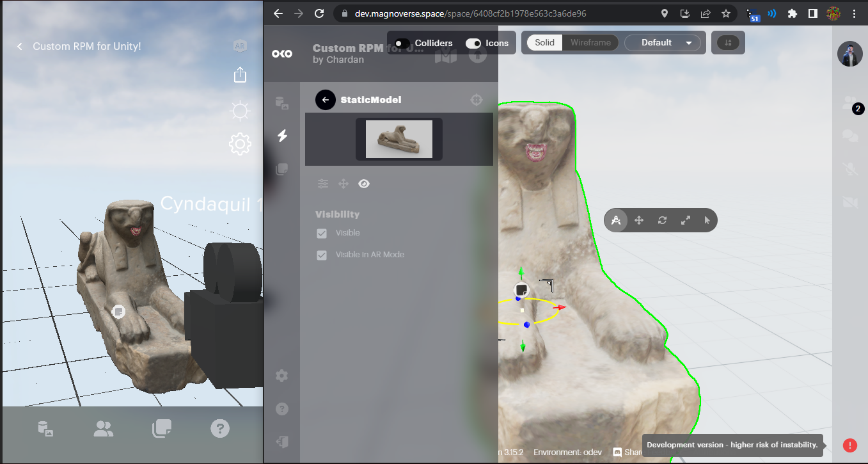
Task: Expand the Default dropdown
Action: (662, 43)
